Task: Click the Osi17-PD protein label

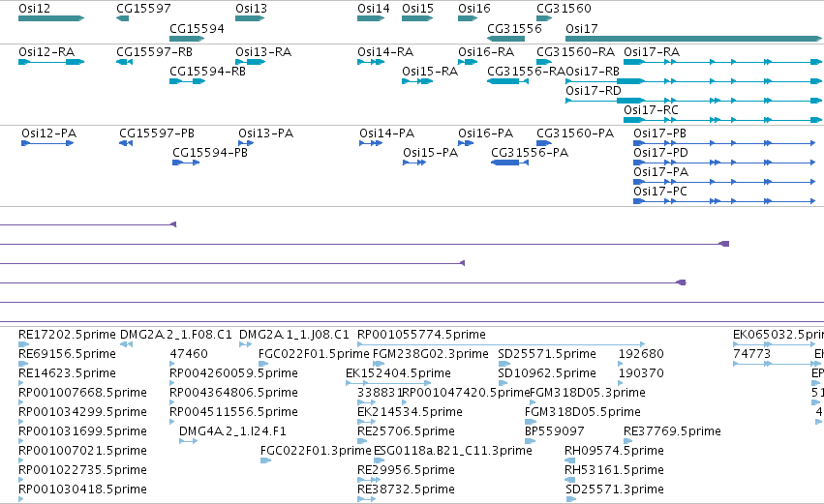Action: pyautogui.click(x=660, y=153)
